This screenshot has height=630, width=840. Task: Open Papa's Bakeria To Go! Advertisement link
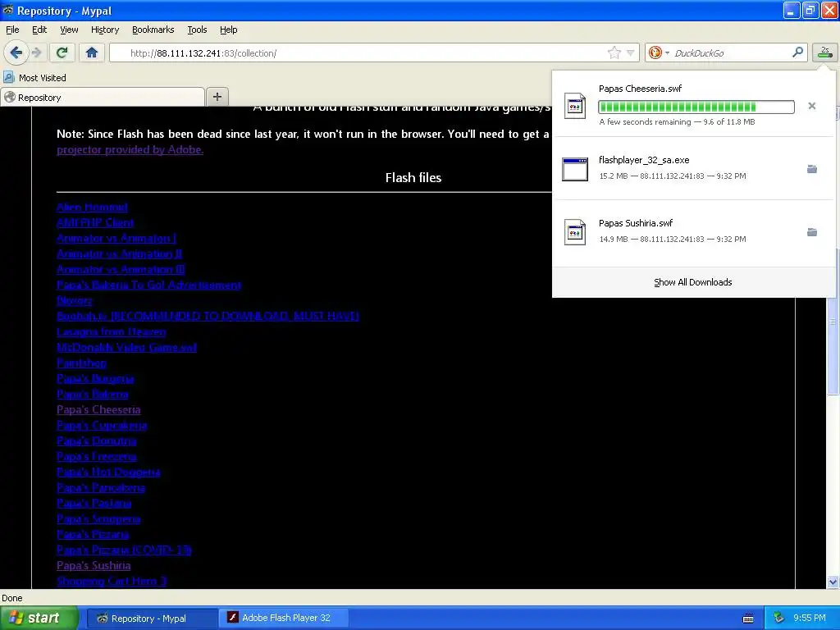coord(149,285)
